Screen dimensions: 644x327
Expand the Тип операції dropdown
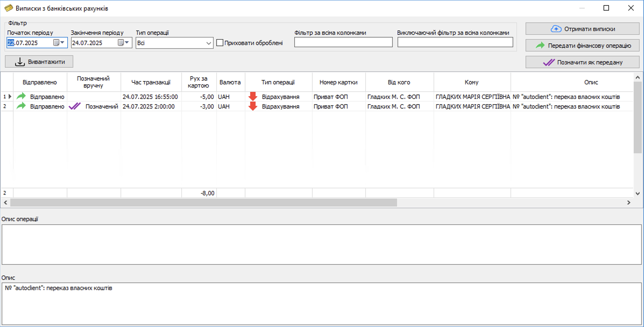[x=208, y=43]
